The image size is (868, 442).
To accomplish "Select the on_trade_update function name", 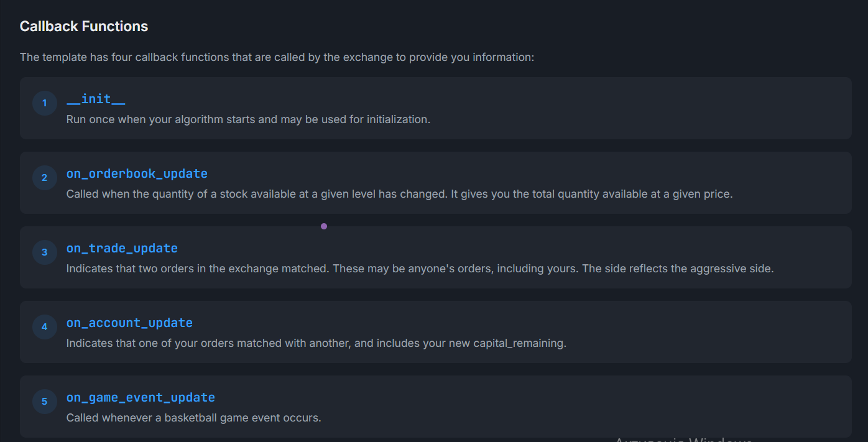I will click(x=122, y=249).
